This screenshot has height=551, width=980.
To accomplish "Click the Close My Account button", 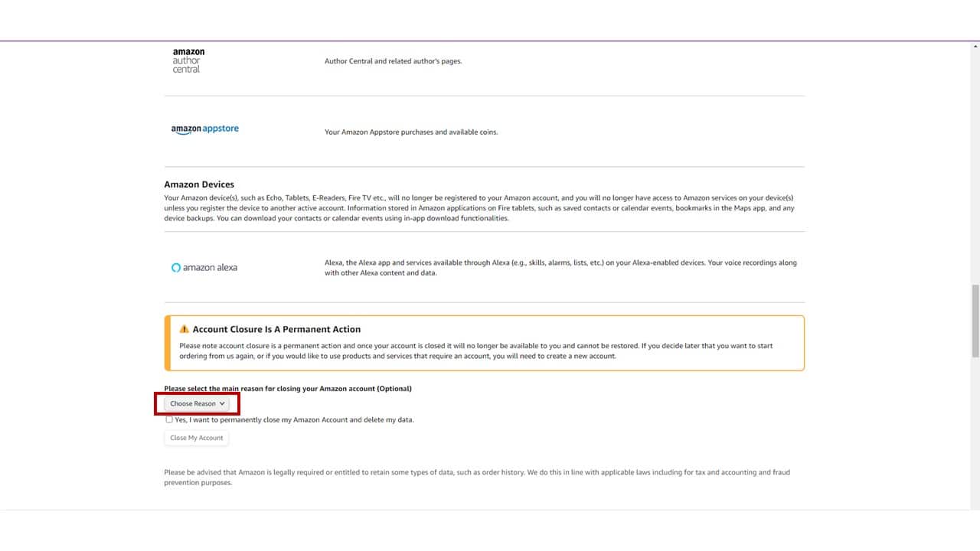I will pyautogui.click(x=197, y=438).
